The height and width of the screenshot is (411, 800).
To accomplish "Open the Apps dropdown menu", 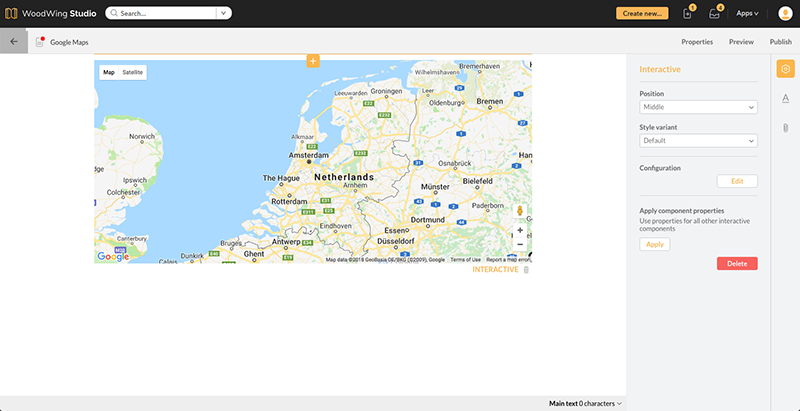I will click(747, 14).
